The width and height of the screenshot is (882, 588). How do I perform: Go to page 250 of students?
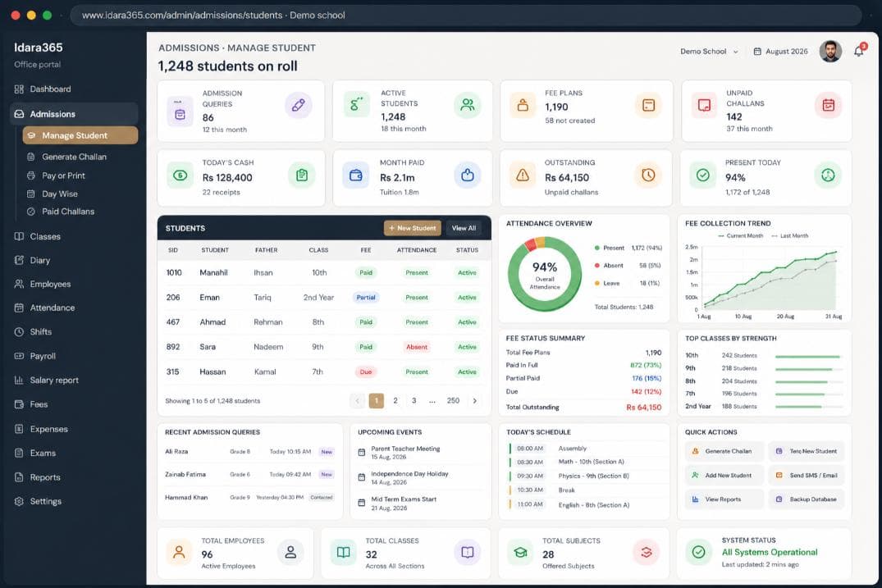pos(453,401)
